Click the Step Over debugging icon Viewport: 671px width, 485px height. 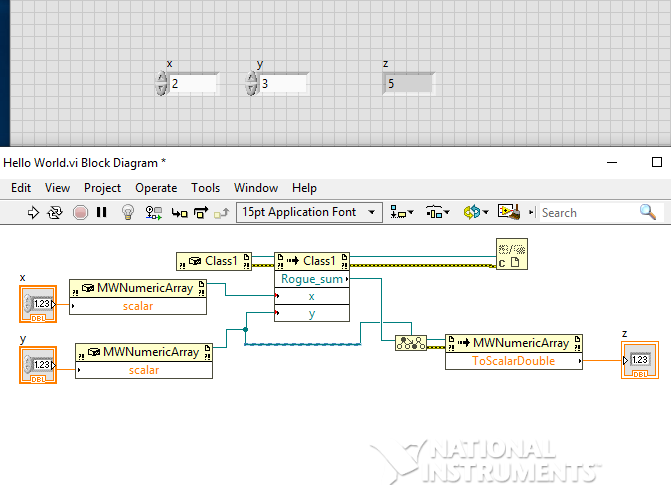[200, 212]
